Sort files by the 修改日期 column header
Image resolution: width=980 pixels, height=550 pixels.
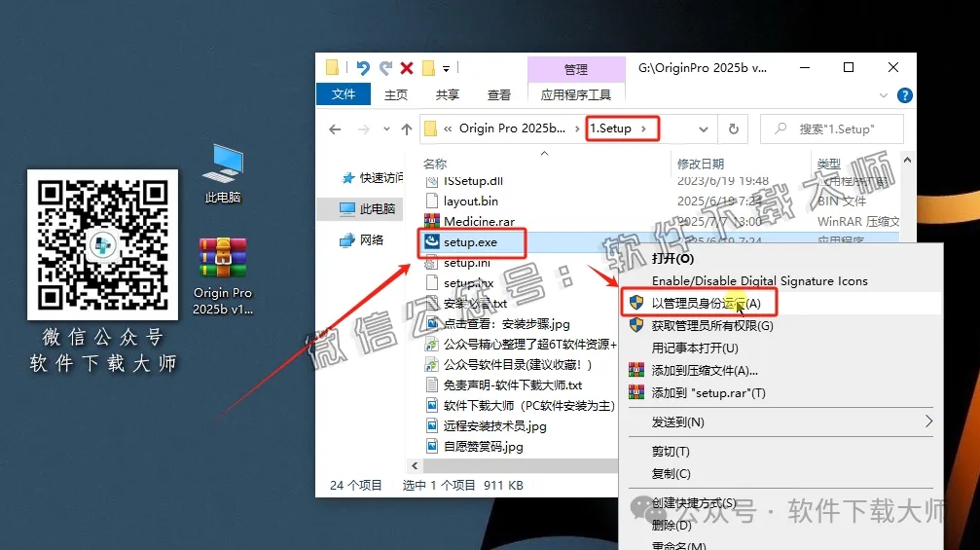(x=701, y=164)
